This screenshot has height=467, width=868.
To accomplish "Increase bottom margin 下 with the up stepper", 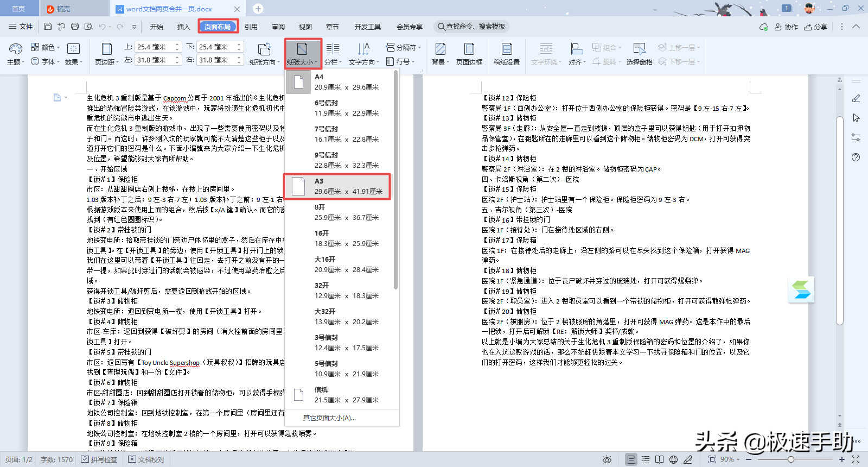I will (x=239, y=44).
